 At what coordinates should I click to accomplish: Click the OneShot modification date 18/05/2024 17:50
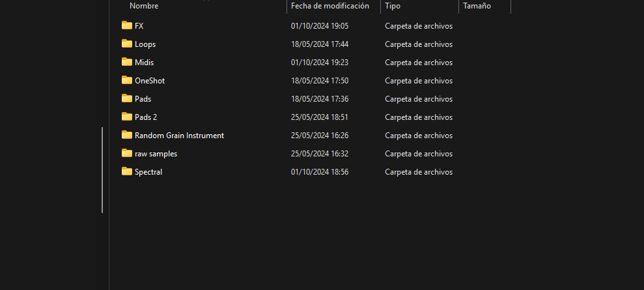tap(320, 81)
